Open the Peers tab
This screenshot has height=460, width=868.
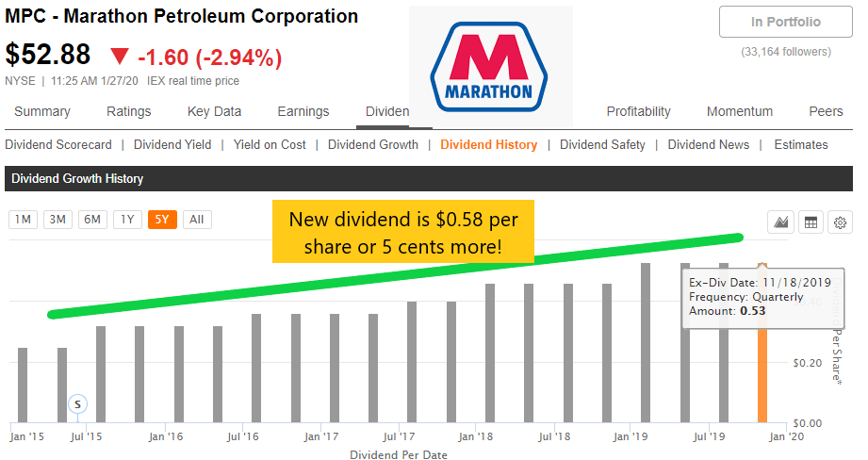(826, 111)
